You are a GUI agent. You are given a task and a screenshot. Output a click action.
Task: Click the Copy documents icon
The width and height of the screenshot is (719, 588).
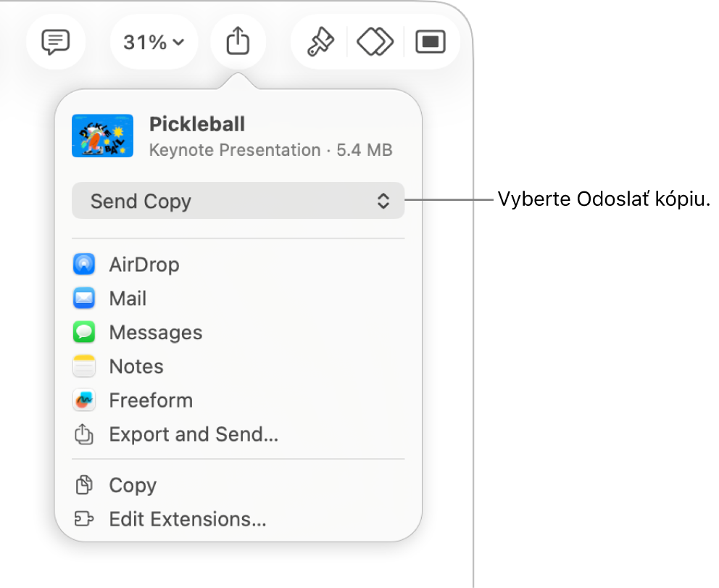tap(84, 485)
